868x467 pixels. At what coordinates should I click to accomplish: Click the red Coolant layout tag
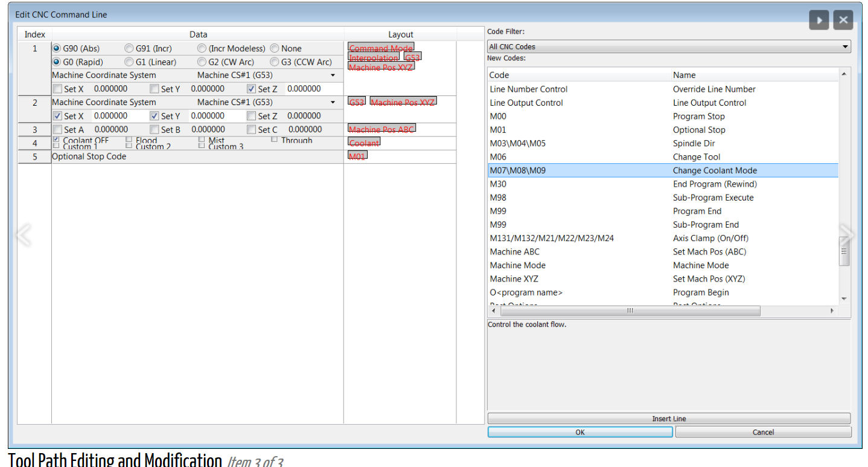coord(365,143)
